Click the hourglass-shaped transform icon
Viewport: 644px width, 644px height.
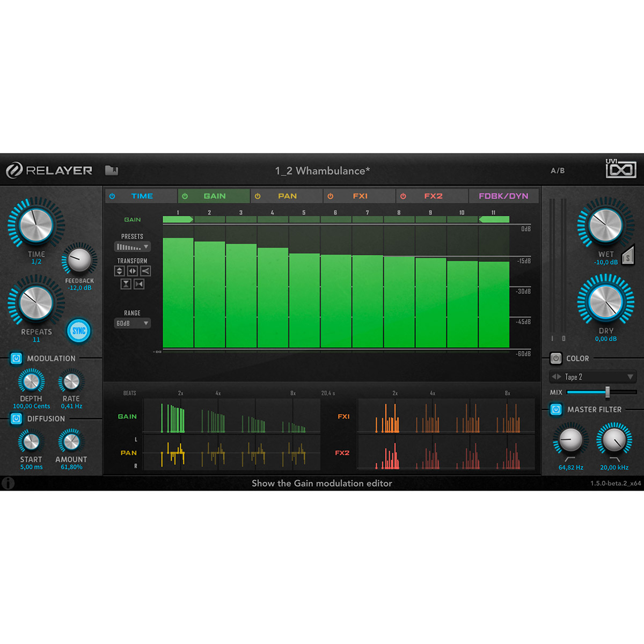click(126, 284)
